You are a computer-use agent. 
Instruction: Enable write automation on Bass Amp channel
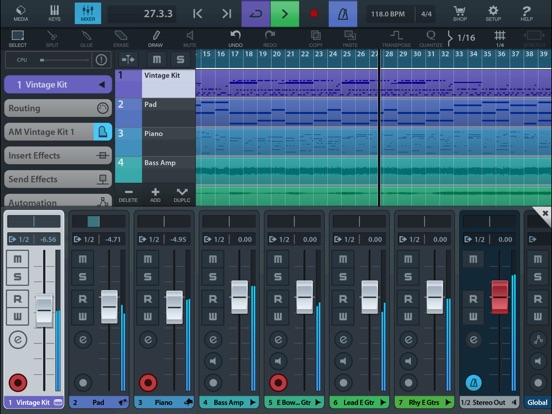pos(213,316)
